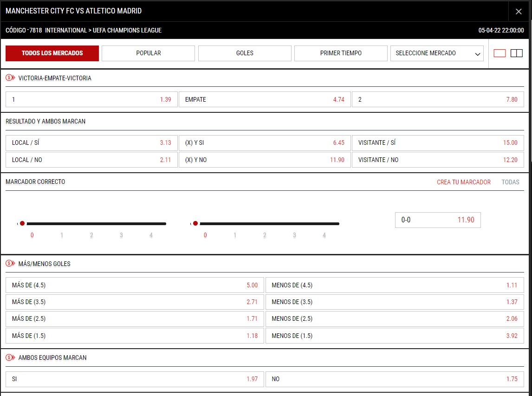
Task: Bet on home win 1 at 1.39
Action: (91, 99)
